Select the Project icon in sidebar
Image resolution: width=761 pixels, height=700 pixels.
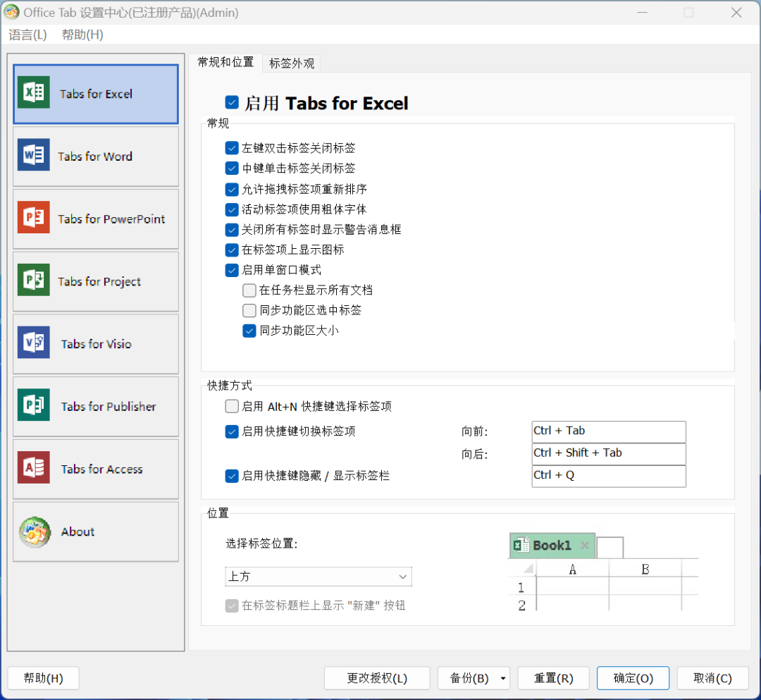point(34,280)
